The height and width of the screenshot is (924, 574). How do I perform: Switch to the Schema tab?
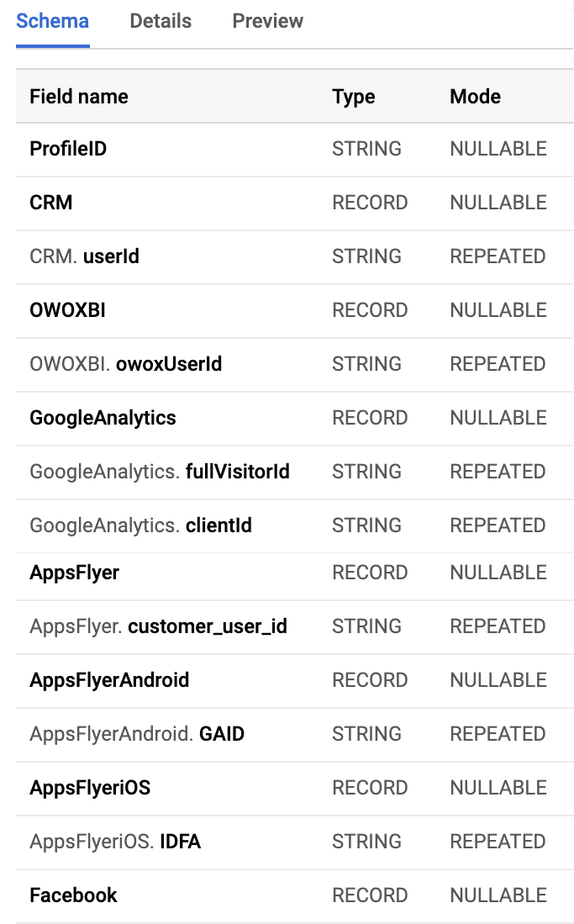52,22
